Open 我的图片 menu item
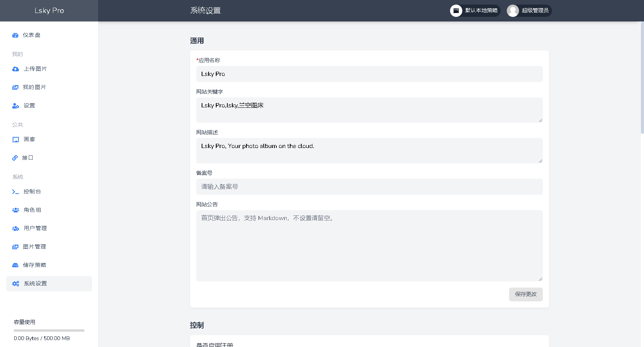 click(x=49, y=87)
